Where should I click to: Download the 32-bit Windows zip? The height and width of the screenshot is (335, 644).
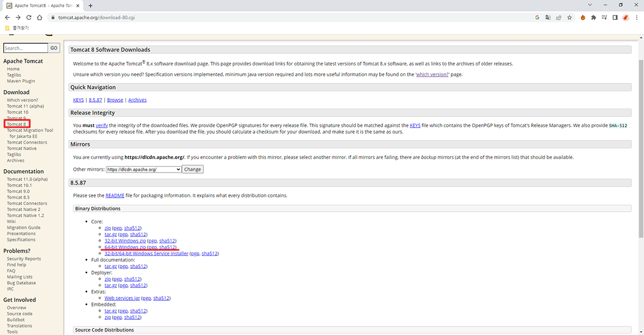click(x=125, y=241)
